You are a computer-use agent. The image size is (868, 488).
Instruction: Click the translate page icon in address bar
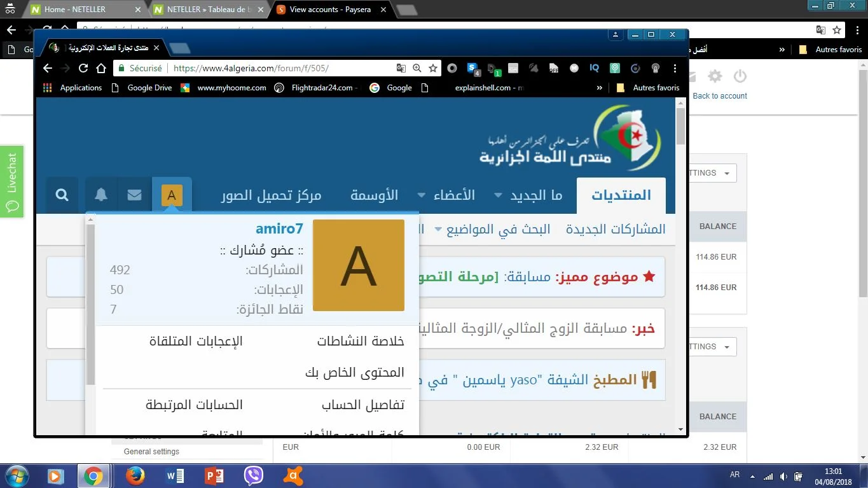(401, 68)
